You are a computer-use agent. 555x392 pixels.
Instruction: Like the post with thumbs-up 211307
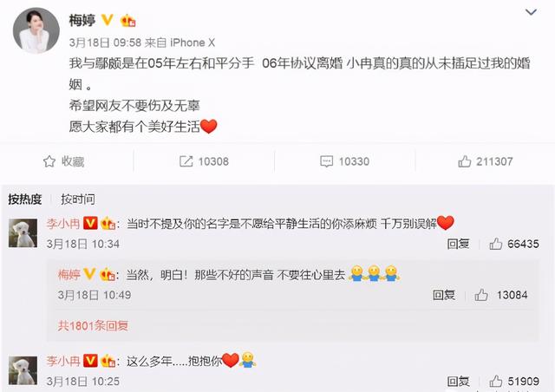tap(465, 161)
